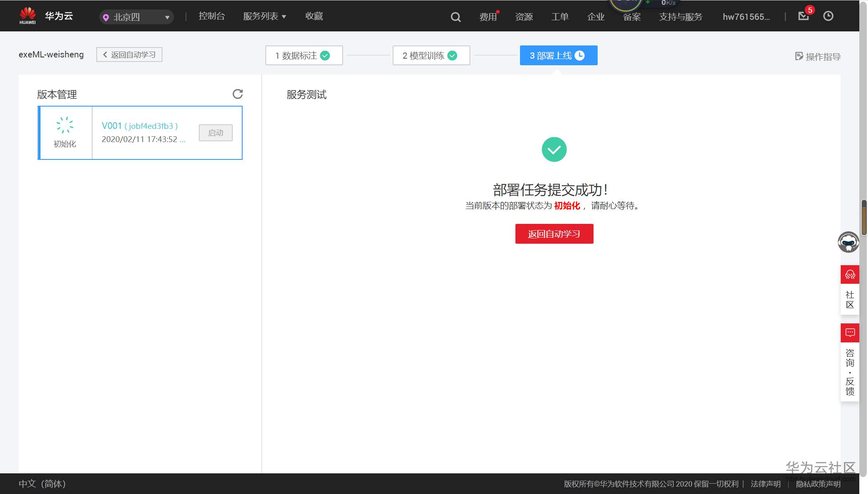Select step 1 数据标注 tab

pyautogui.click(x=304, y=55)
